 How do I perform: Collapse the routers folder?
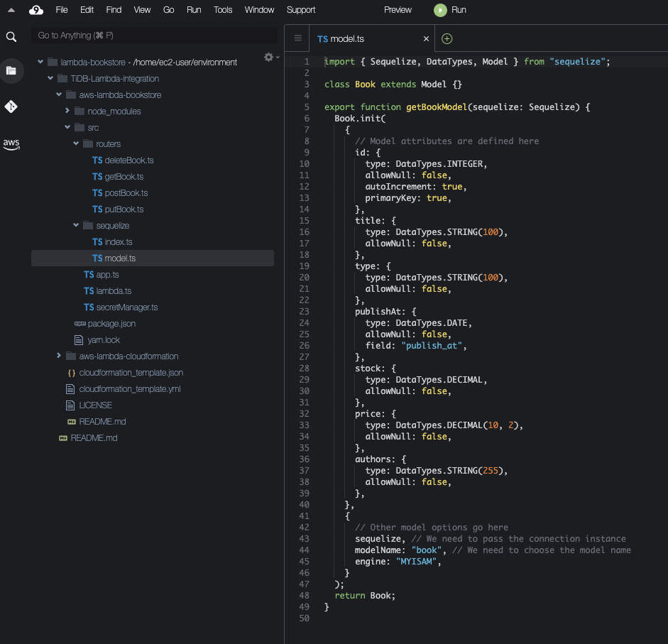76,143
